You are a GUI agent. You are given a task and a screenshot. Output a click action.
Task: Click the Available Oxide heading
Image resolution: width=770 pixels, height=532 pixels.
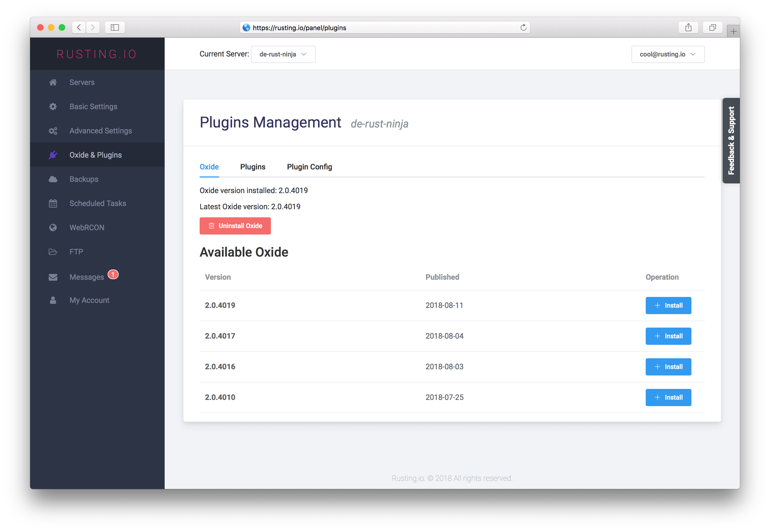click(x=244, y=252)
